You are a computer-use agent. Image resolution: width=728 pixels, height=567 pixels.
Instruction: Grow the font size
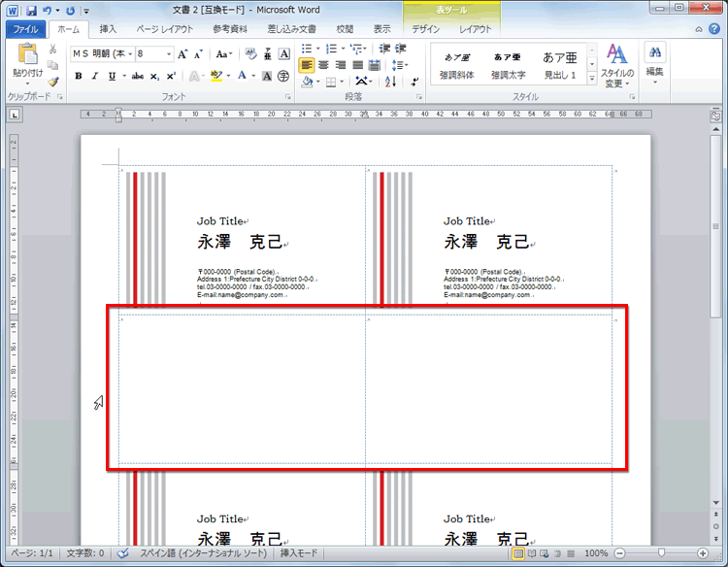point(182,54)
